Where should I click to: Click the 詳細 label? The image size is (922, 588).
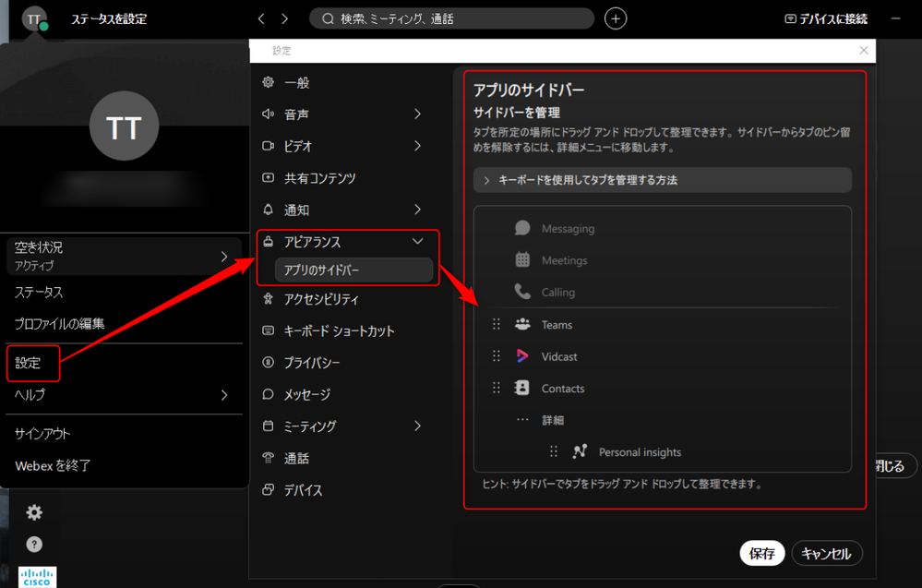pos(553,420)
